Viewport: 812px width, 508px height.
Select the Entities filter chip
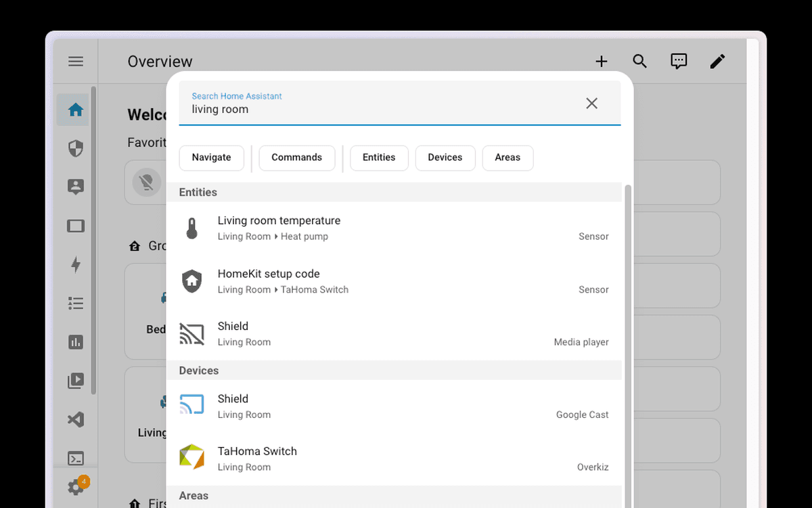[379, 158]
